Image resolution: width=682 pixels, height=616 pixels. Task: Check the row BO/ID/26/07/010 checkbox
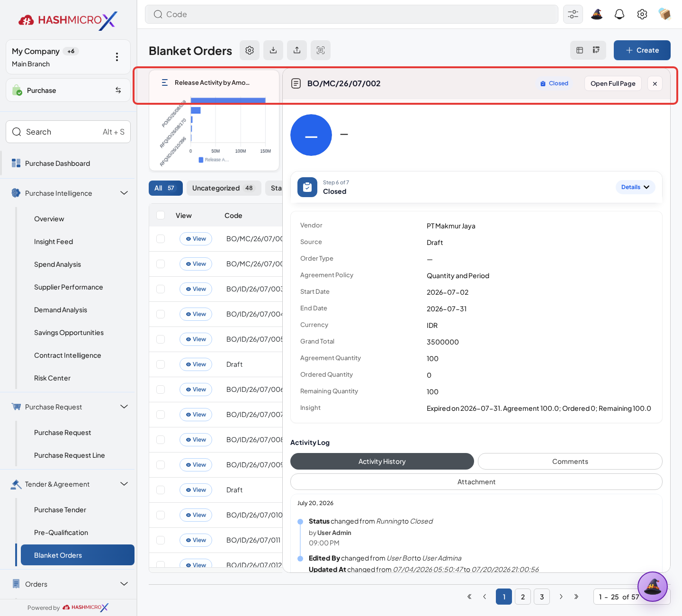(x=161, y=515)
